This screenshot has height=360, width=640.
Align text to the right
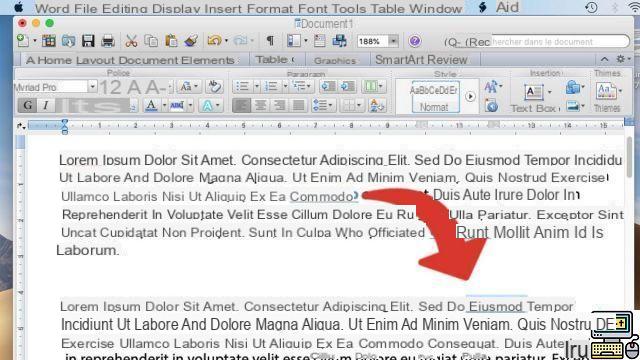(x=280, y=106)
